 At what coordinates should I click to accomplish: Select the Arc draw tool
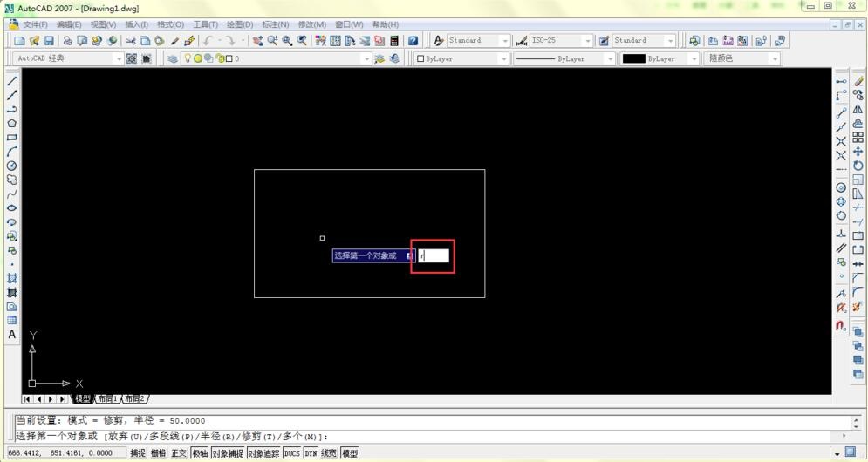point(11,152)
